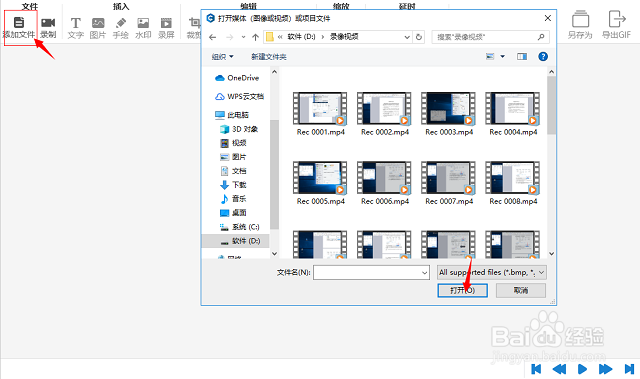
Task: Go back in the file dialog
Action: point(212,37)
